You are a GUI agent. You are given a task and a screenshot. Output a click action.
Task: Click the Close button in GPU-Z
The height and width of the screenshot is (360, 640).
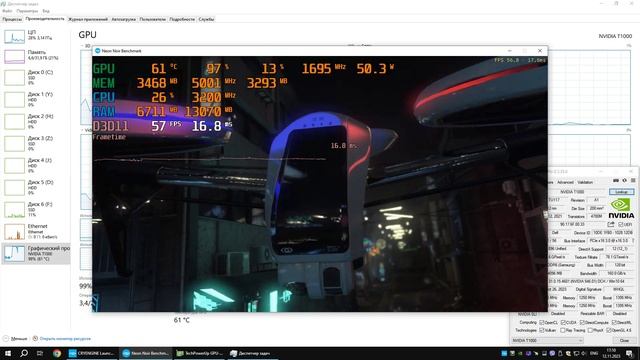624,340
